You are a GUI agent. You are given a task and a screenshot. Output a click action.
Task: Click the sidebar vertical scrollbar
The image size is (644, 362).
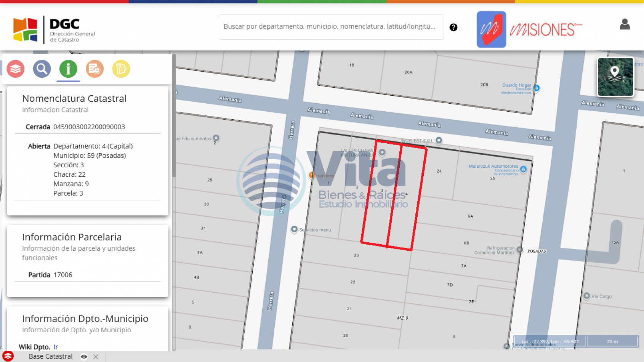tap(174, 116)
